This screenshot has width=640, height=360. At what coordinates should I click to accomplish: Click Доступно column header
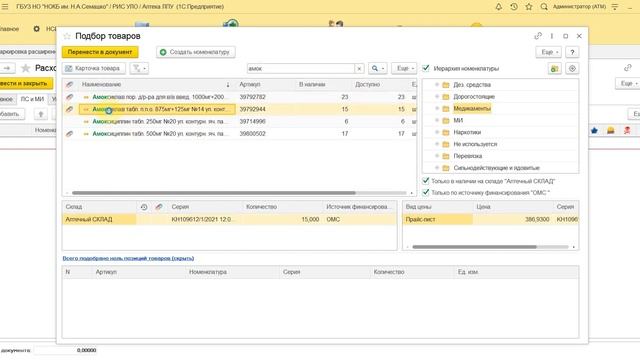(x=367, y=84)
